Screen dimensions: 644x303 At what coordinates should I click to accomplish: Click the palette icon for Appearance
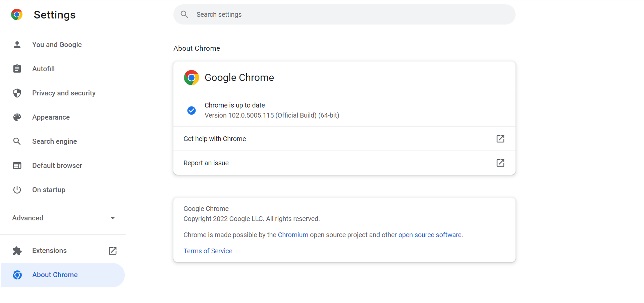coord(17,117)
